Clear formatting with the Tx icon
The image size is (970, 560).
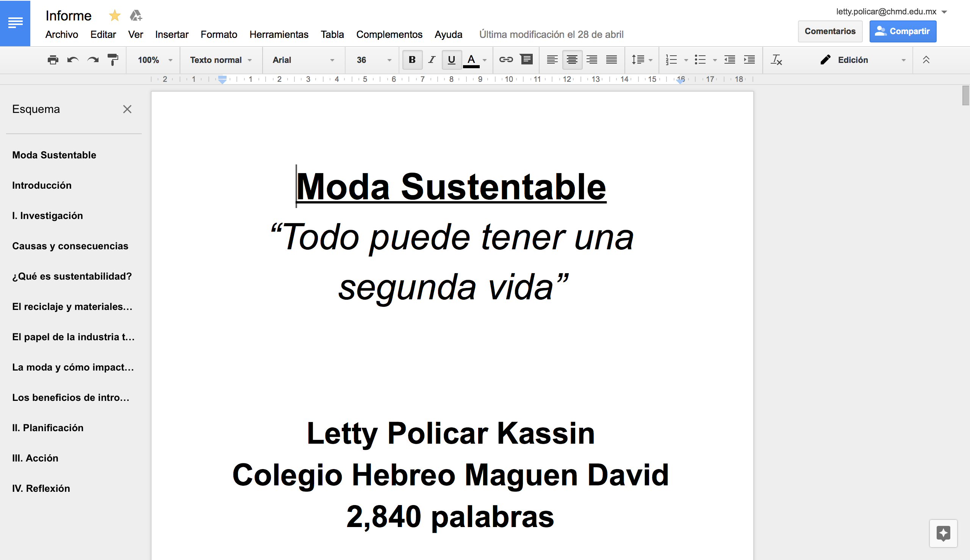click(x=776, y=59)
